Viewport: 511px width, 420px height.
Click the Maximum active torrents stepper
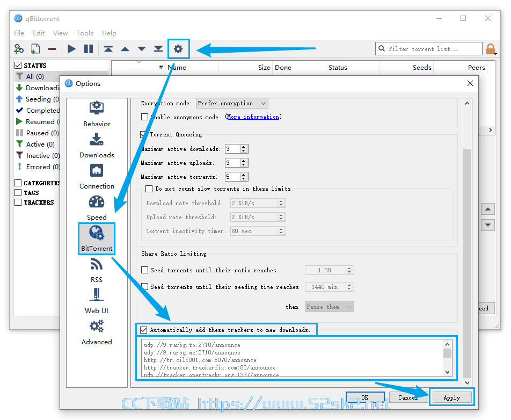244,177
